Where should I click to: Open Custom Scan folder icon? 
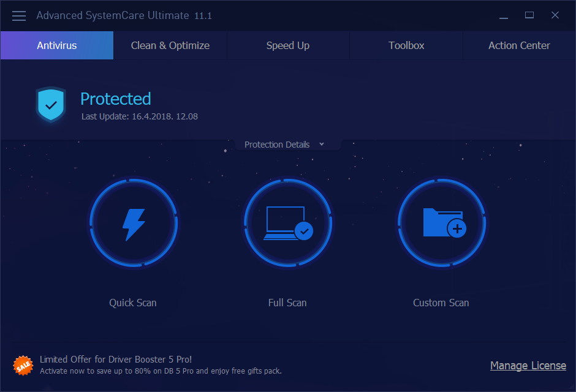(x=444, y=223)
